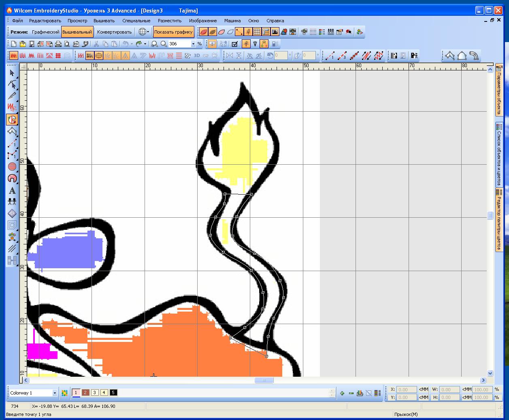This screenshot has height=420, width=509.
Task: Click the Показать графику button
Action: [x=173, y=32]
